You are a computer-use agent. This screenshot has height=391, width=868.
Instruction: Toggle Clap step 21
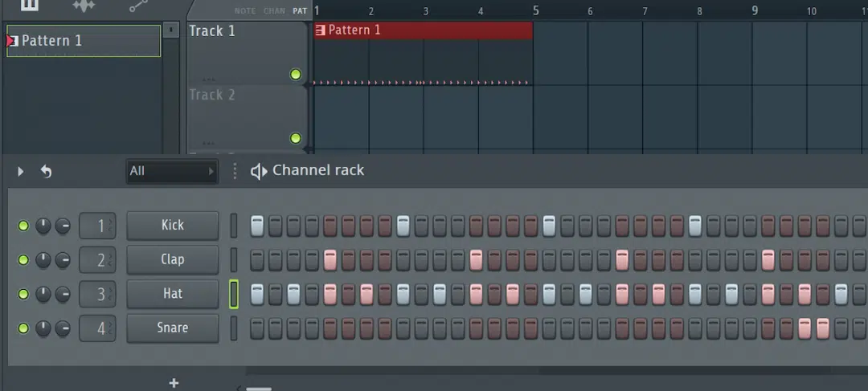pos(621,260)
